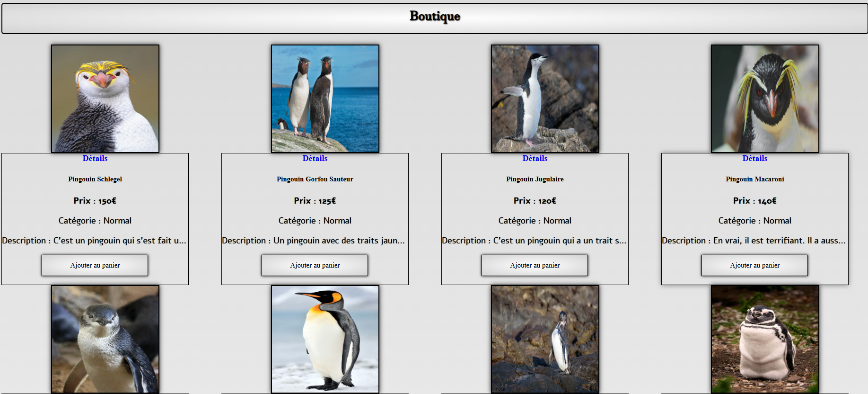View Détails of Pingouin Jugulaire
This screenshot has width=868, height=394.
point(535,159)
